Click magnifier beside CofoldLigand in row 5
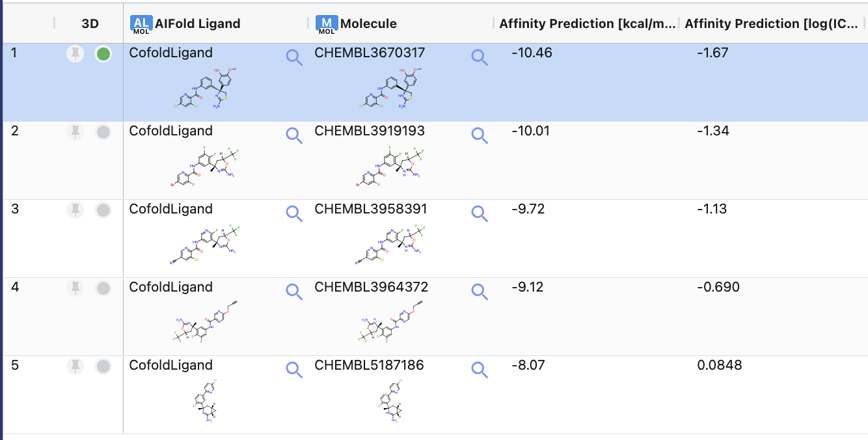Image resolution: width=868 pixels, height=440 pixels. click(294, 370)
